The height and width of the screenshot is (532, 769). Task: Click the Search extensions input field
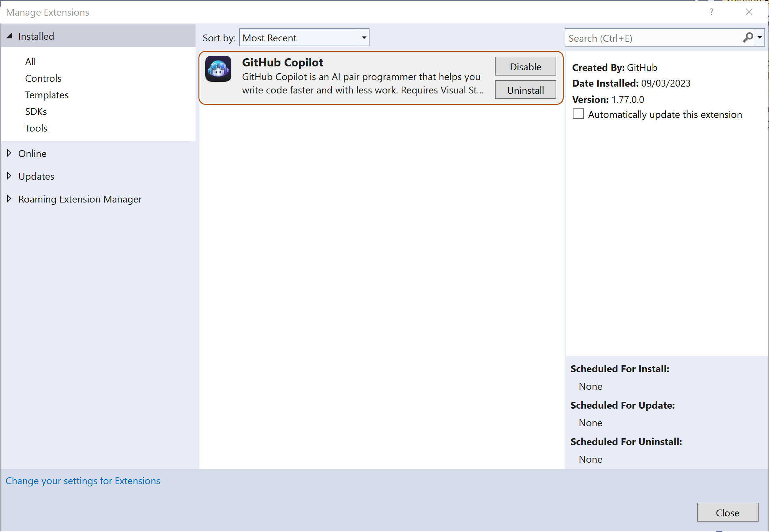(655, 38)
